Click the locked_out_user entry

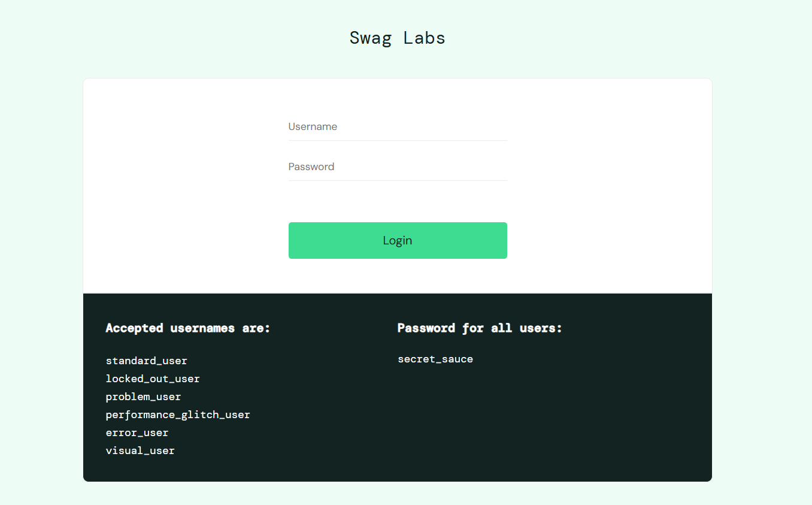point(153,379)
